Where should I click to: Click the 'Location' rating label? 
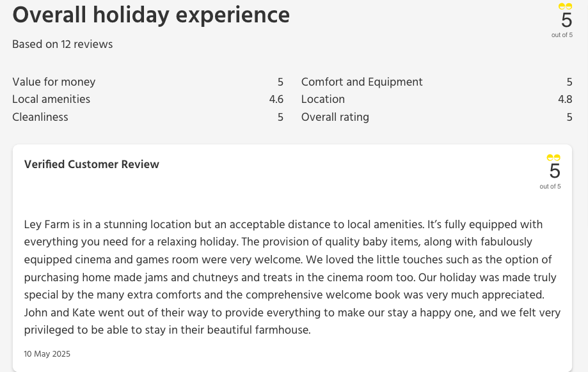point(323,99)
